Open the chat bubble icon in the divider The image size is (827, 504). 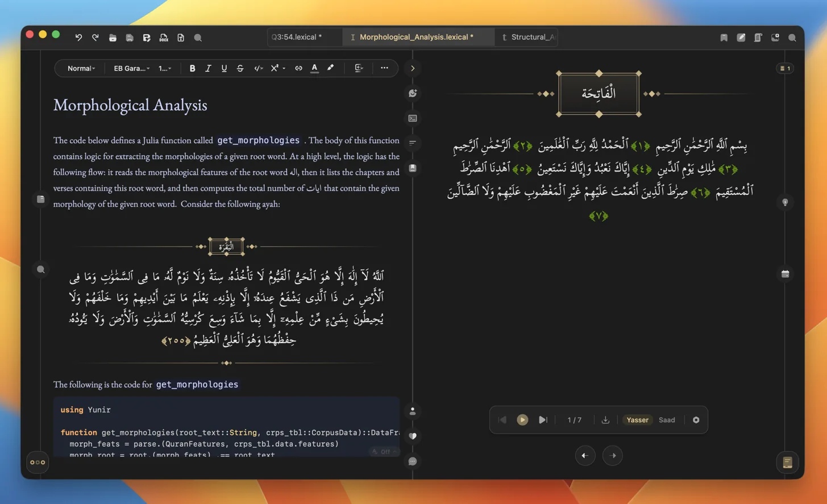(x=413, y=461)
